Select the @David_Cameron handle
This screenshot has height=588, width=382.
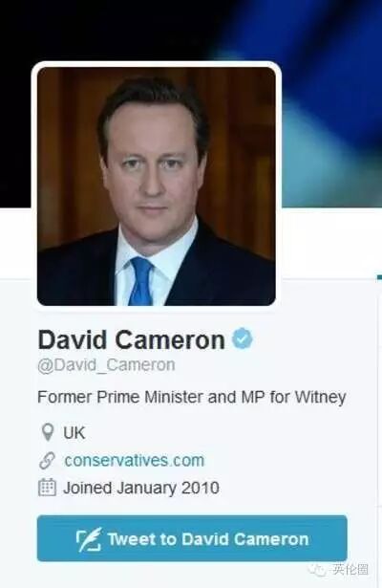[x=106, y=365]
